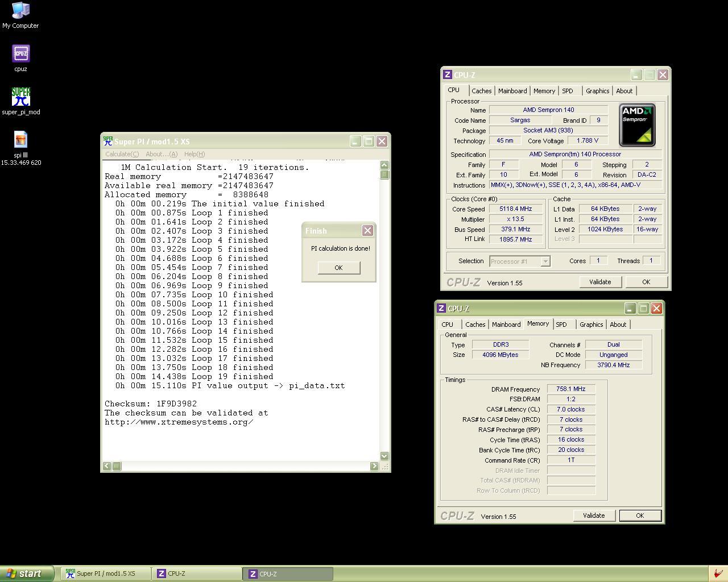The image size is (728, 582).
Task: Click the xtremesystems.org URL text
Action: pos(179,422)
